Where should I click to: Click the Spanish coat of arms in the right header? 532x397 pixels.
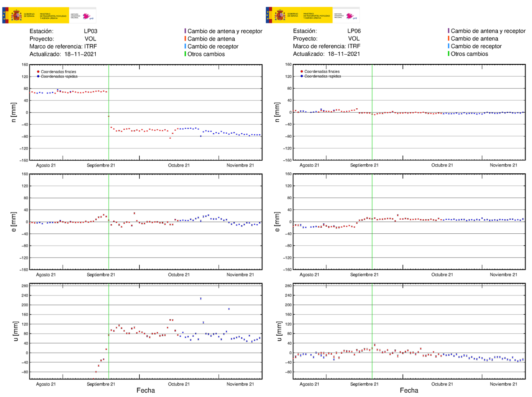coord(280,16)
